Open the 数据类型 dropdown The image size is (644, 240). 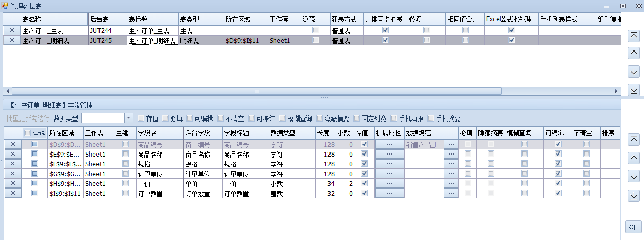pyautogui.click(x=128, y=118)
